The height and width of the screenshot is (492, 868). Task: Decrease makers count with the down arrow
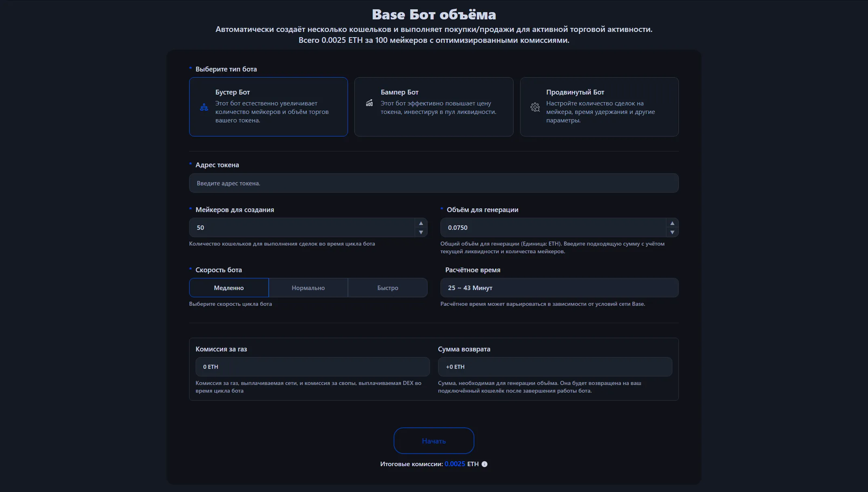click(x=421, y=232)
